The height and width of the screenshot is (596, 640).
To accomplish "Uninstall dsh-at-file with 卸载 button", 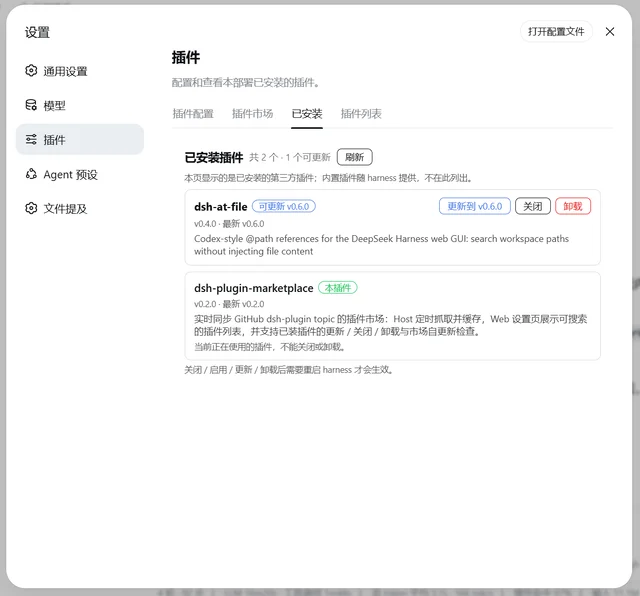I will tap(573, 206).
